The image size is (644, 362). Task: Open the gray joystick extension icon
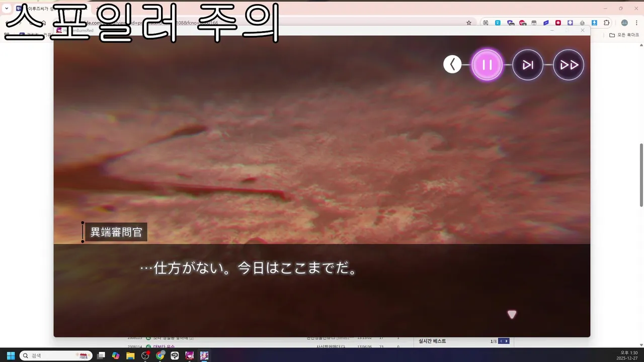[582, 23]
